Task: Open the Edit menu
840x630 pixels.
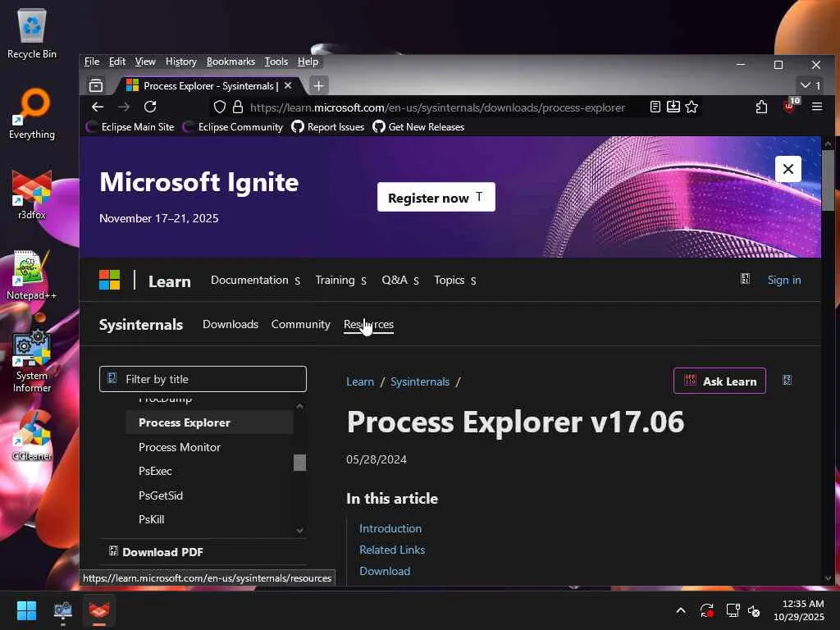Action: point(116,62)
